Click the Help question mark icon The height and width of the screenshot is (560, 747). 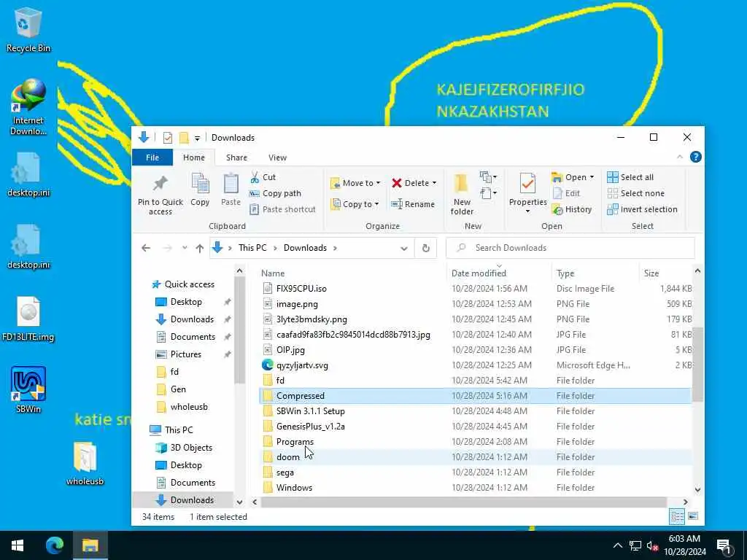[695, 157]
